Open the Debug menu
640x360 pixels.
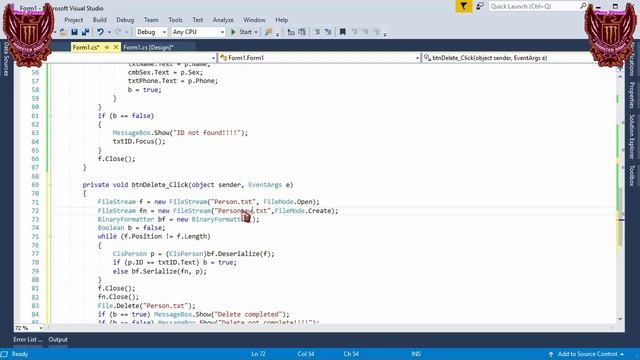click(x=125, y=20)
